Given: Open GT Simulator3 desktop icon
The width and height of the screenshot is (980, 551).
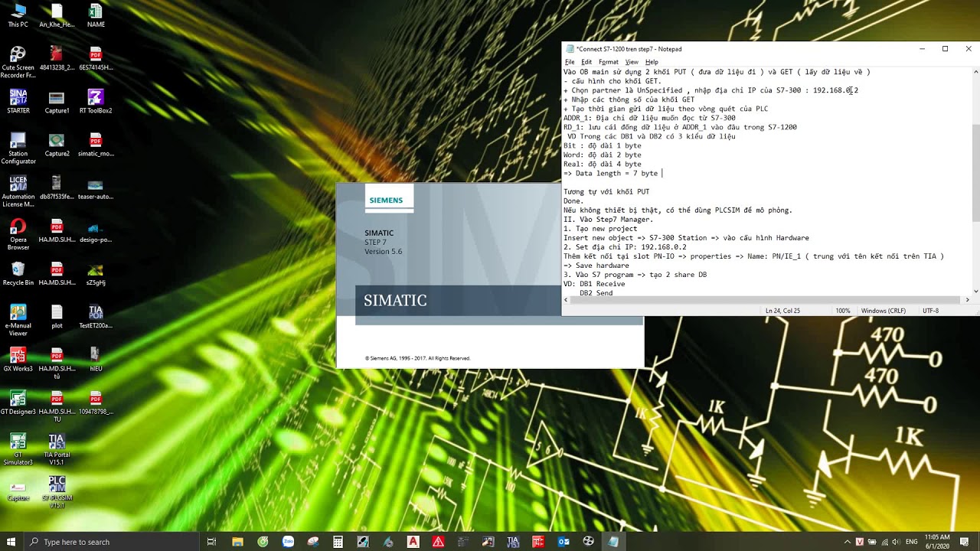Looking at the screenshot, I should (18, 449).
